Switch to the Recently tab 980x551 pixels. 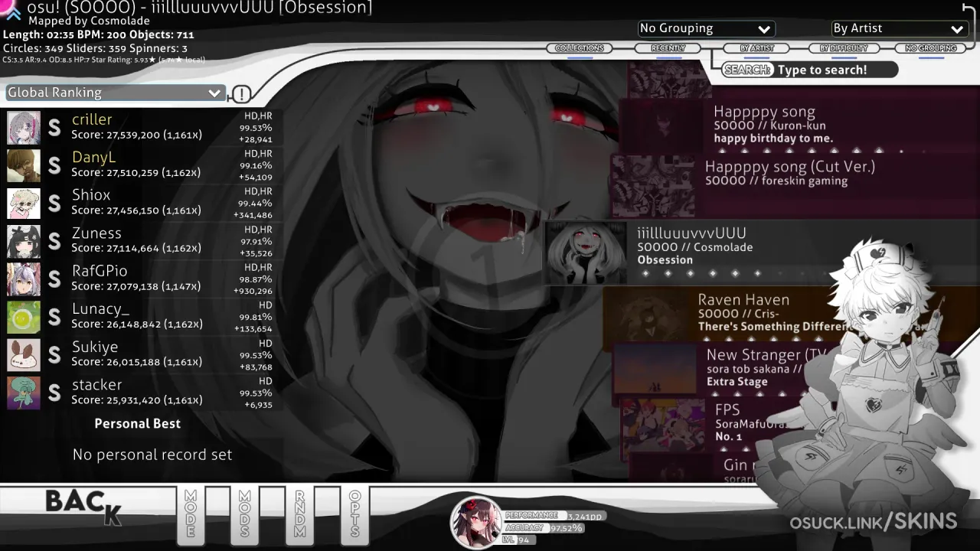pos(668,48)
